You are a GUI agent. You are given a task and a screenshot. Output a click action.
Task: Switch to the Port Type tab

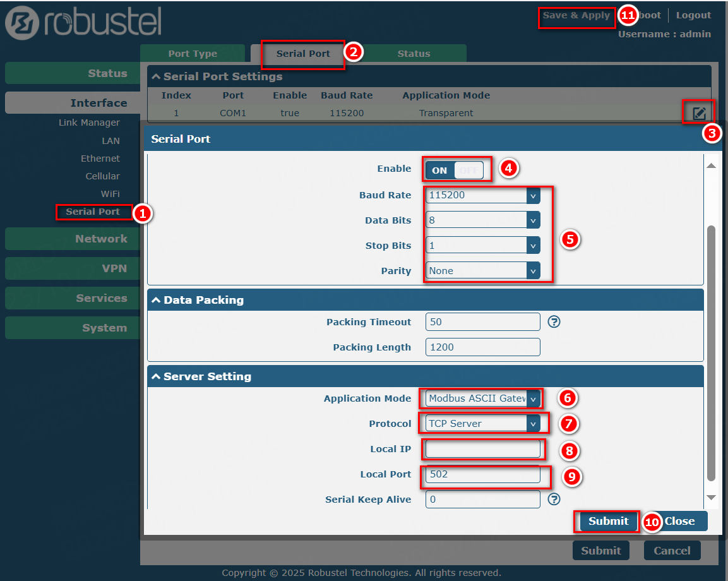[x=193, y=54]
